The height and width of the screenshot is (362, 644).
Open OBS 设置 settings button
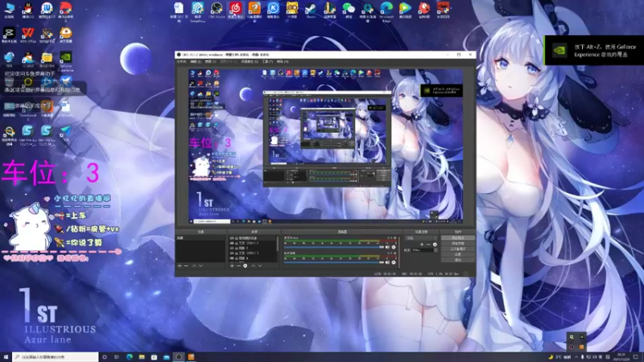pyautogui.click(x=458, y=254)
